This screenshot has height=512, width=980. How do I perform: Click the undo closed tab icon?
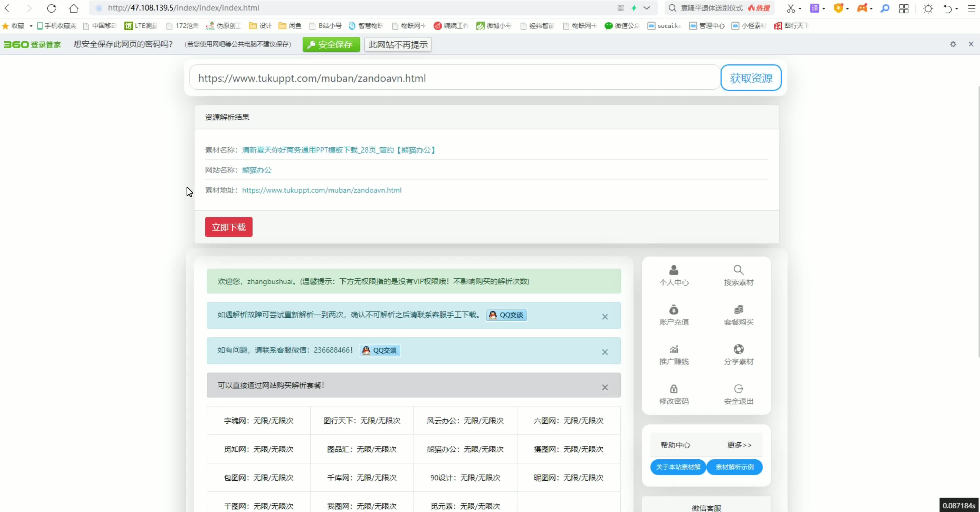click(x=947, y=8)
